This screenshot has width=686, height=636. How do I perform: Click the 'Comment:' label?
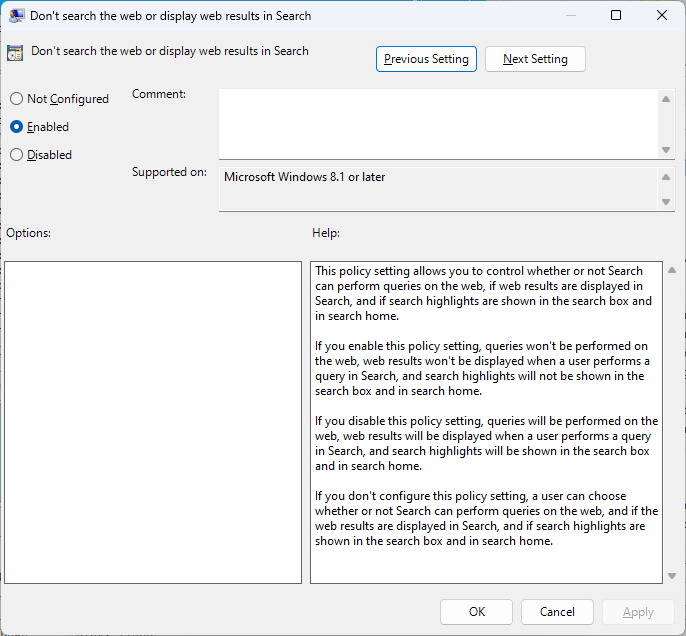coord(159,94)
